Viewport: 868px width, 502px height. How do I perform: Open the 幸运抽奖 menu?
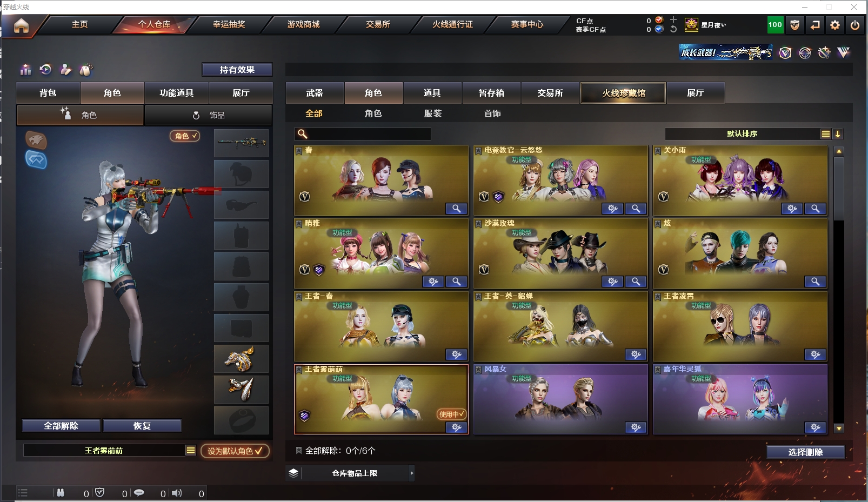tap(229, 24)
